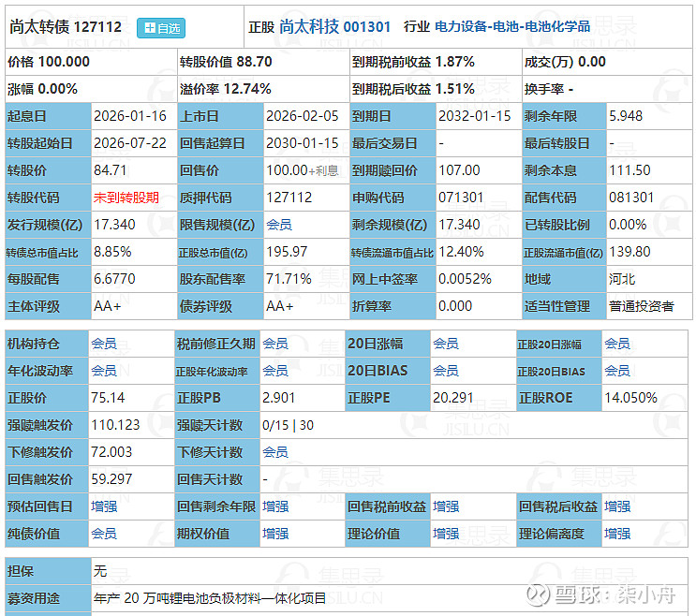Click 会员 link for 20日BIAS
The width and height of the screenshot is (696, 616).
(446, 371)
